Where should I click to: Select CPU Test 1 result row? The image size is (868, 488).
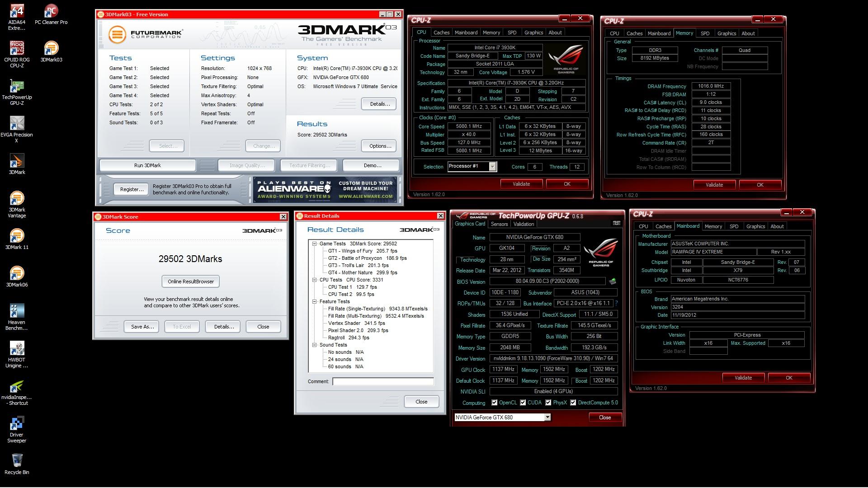[x=353, y=287]
